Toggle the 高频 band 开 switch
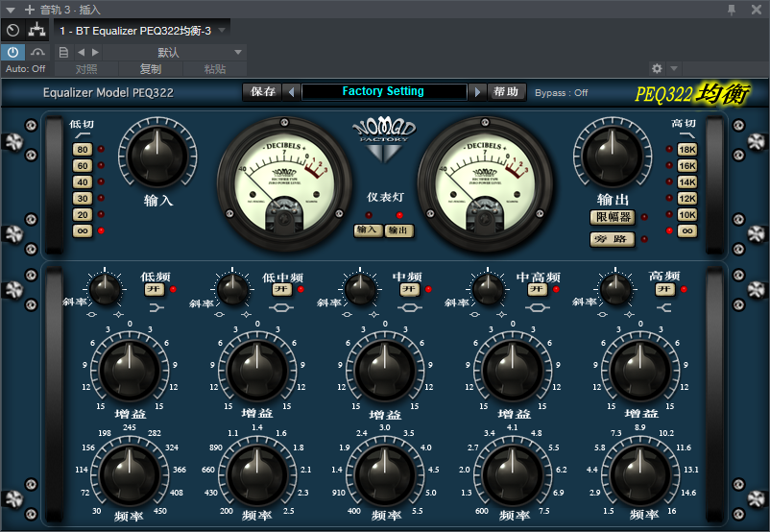The width and height of the screenshot is (770, 532). pyautogui.click(x=665, y=289)
